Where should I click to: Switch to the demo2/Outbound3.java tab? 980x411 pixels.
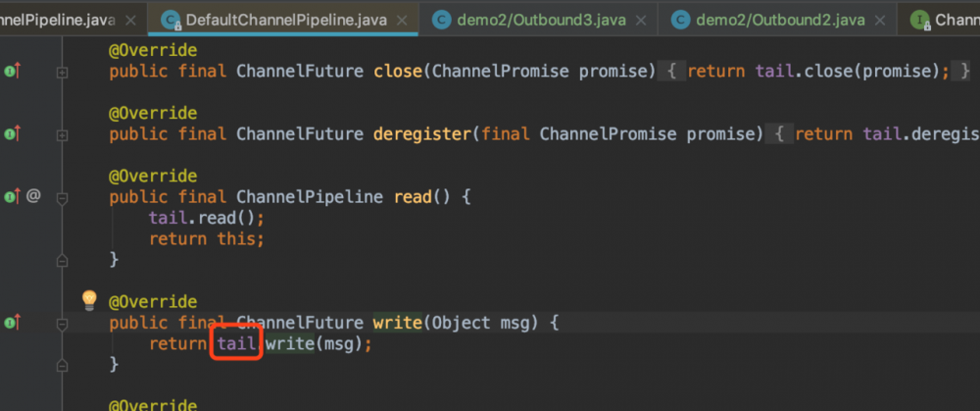pyautogui.click(x=530, y=19)
